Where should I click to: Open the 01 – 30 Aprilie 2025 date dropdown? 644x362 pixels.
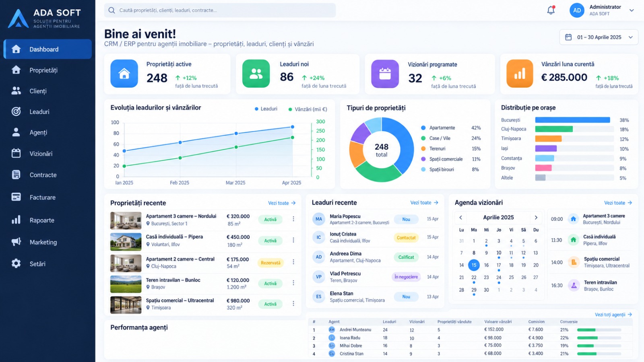point(599,37)
